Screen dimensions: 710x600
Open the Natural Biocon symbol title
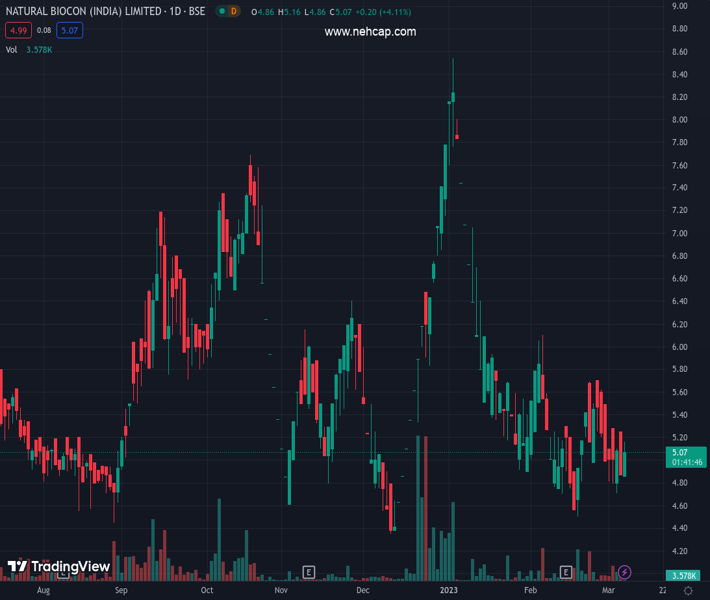(x=105, y=11)
